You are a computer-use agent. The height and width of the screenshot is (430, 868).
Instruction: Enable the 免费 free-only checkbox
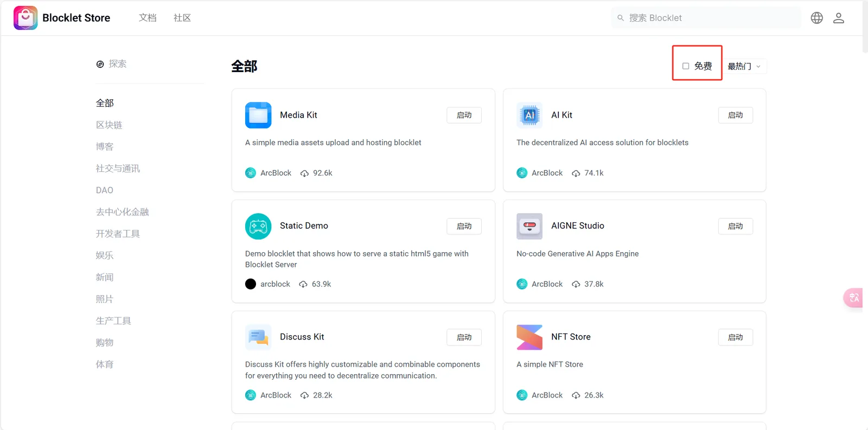686,66
